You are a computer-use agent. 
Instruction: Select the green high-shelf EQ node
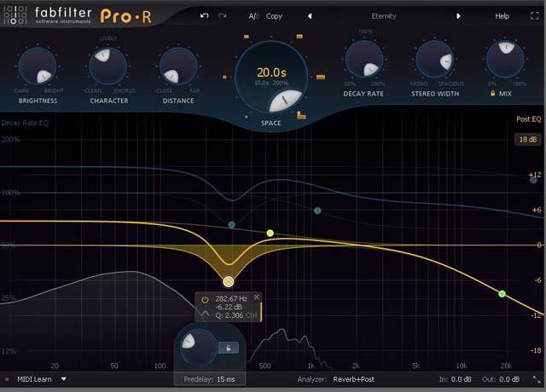pyautogui.click(x=502, y=294)
